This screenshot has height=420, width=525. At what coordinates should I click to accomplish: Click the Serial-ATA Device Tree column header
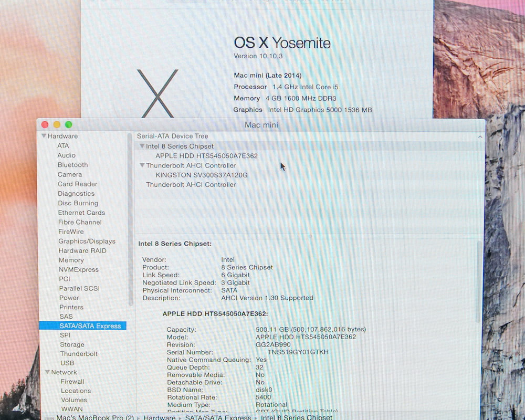(x=172, y=136)
